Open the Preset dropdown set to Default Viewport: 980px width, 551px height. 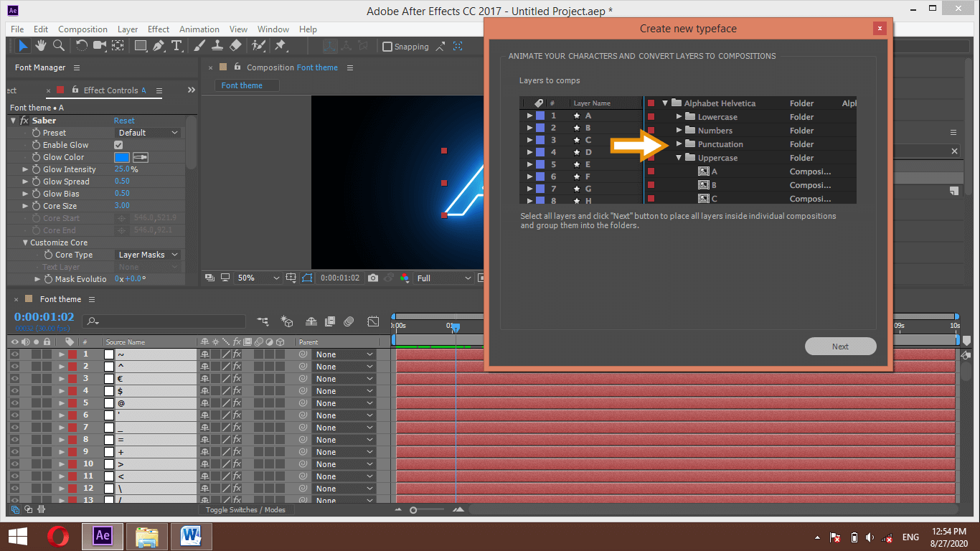click(x=148, y=133)
